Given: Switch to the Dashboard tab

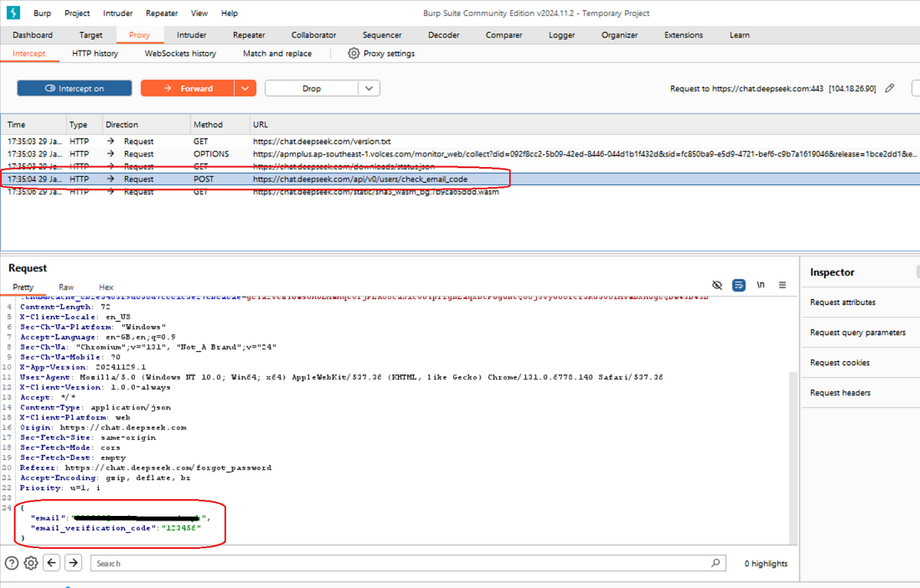Looking at the screenshot, I should [x=33, y=34].
